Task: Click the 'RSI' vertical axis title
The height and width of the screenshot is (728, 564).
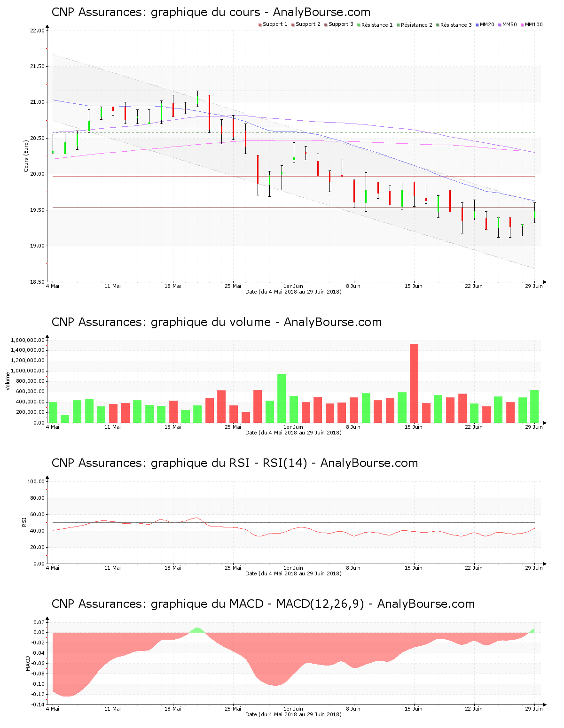Action: click(24, 522)
